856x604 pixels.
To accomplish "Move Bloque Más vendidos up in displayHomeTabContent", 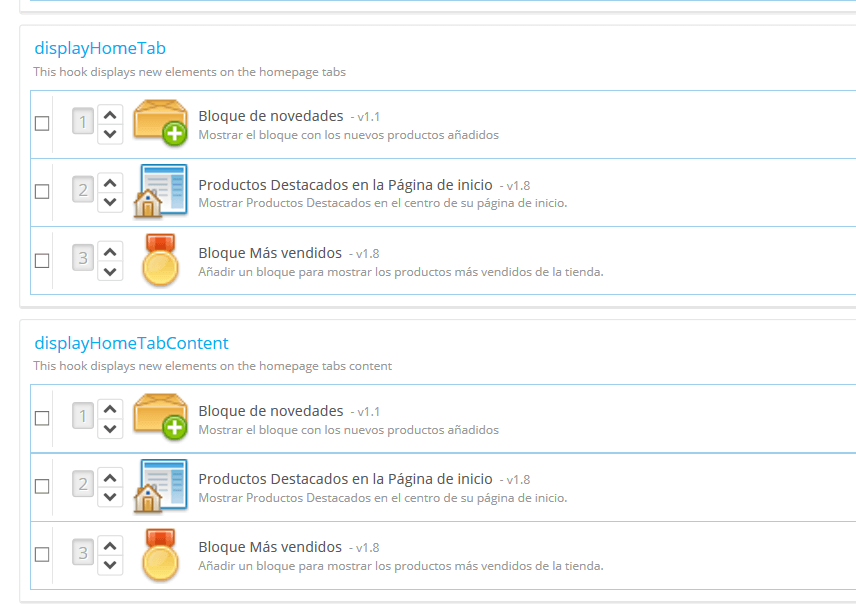I will (110, 546).
